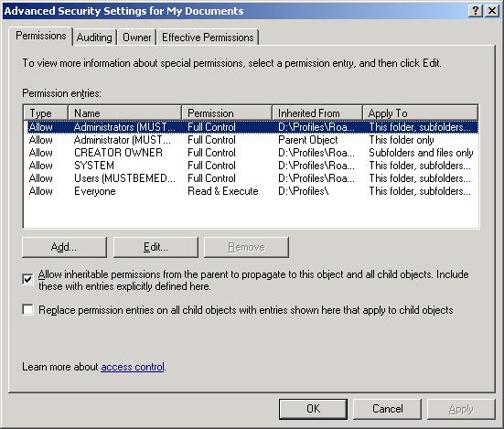Click the Remove button
This screenshot has height=429, width=504.
coord(246,247)
